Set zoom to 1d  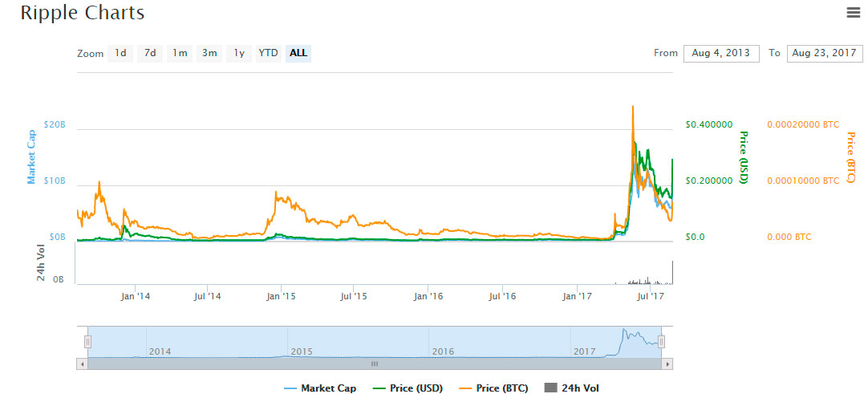(120, 53)
